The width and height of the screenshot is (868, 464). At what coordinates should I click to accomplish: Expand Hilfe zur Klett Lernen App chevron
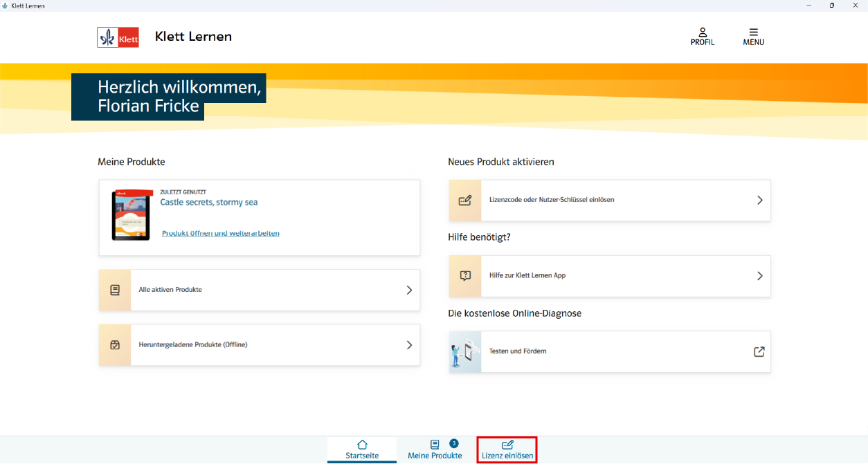[759, 276]
